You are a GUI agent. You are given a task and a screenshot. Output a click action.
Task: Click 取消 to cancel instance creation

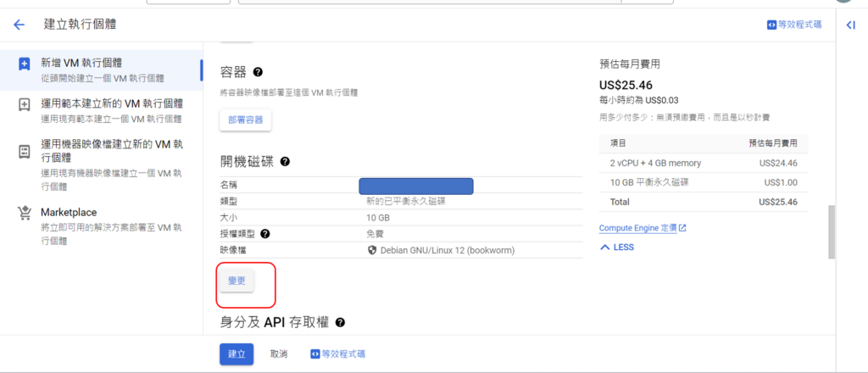[279, 354]
